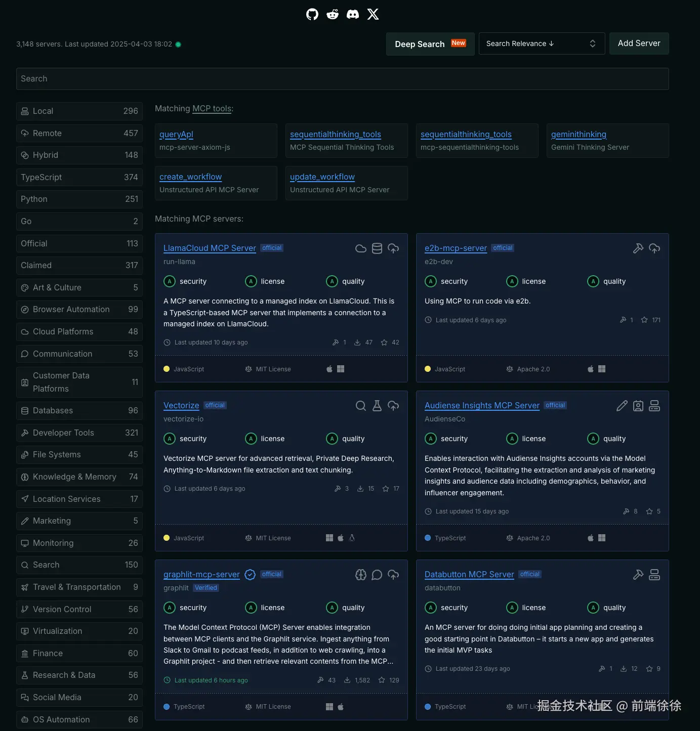
Task: Click hammer icon on e2b-mcp-server card
Action: click(638, 248)
